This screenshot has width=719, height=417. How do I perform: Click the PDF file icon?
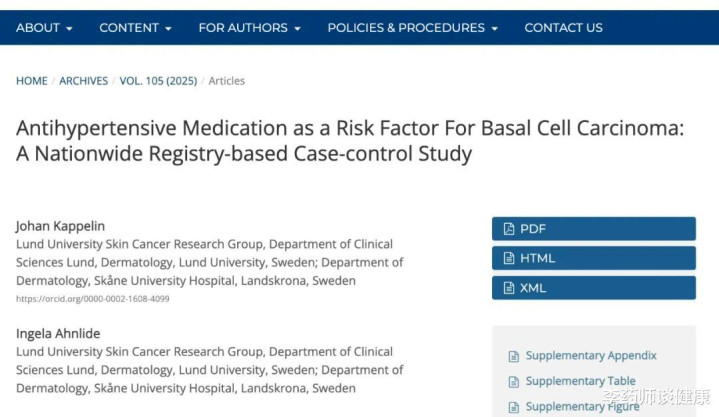click(x=509, y=229)
